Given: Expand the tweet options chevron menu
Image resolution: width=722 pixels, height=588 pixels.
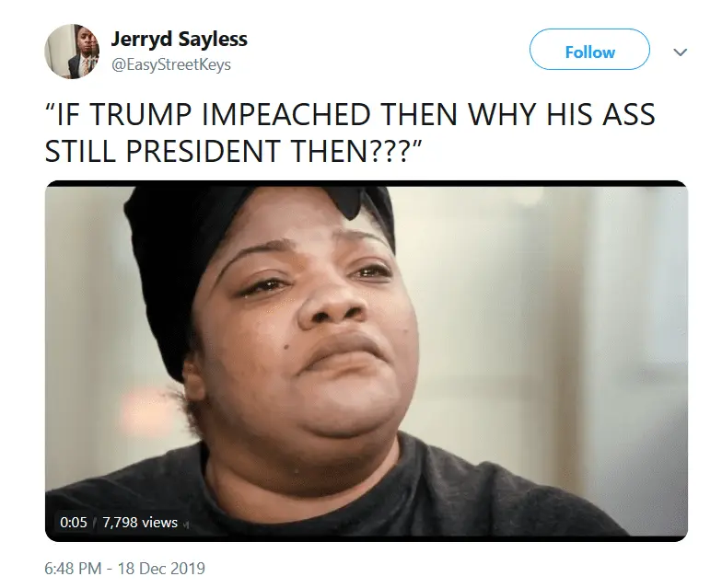Looking at the screenshot, I should tap(680, 52).
